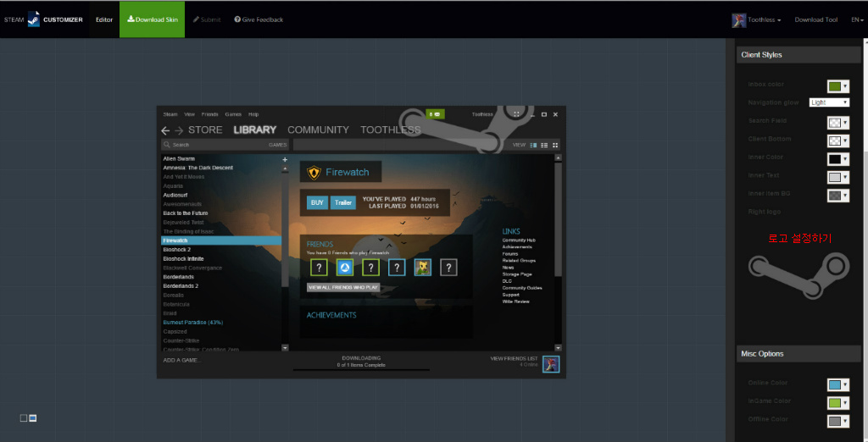
Task: Click the yellow character friend avatar
Action: click(x=423, y=268)
